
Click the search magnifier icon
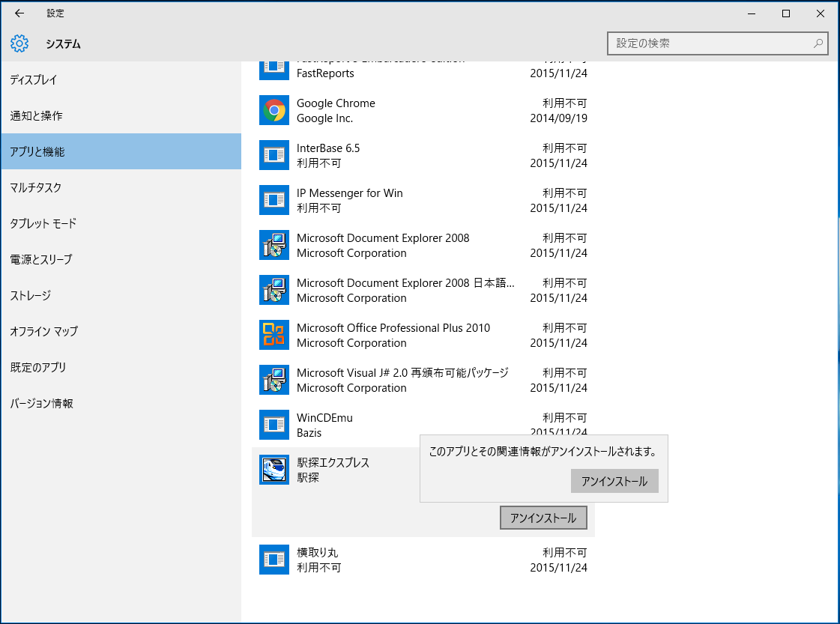818,43
